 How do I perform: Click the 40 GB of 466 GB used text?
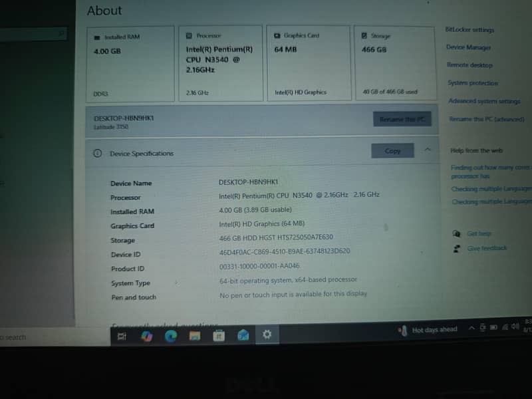click(390, 92)
